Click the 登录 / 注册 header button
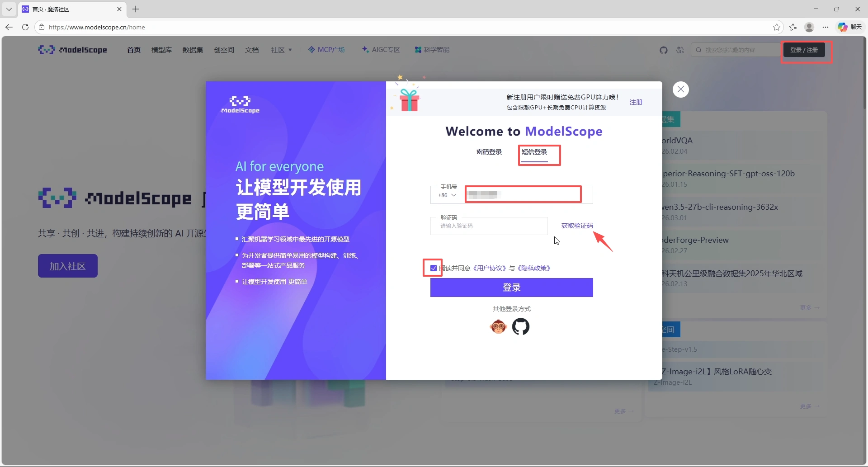868x467 pixels. click(x=804, y=50)
